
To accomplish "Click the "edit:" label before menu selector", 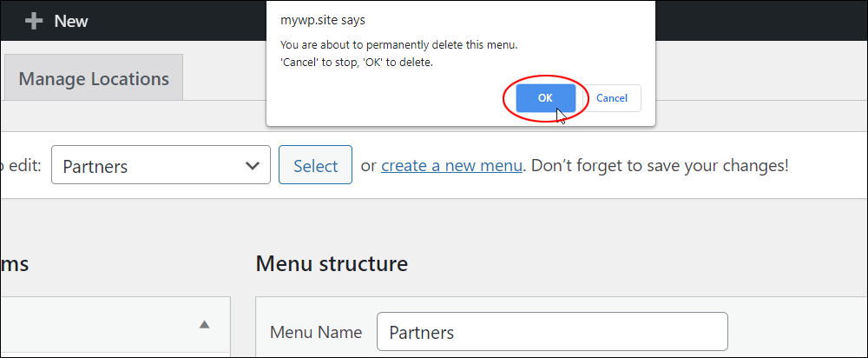I will pos(21,165).
